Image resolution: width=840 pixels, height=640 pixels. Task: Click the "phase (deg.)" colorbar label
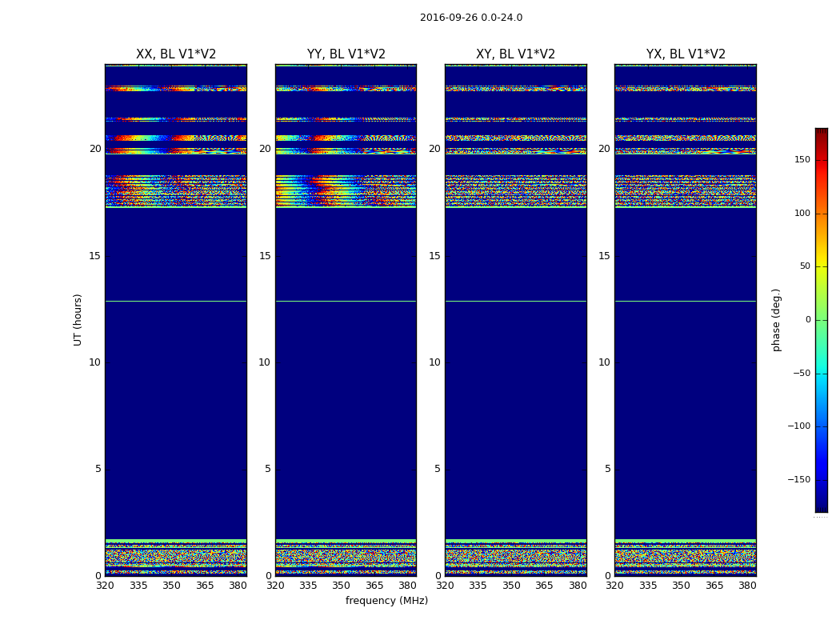[776, 319]
